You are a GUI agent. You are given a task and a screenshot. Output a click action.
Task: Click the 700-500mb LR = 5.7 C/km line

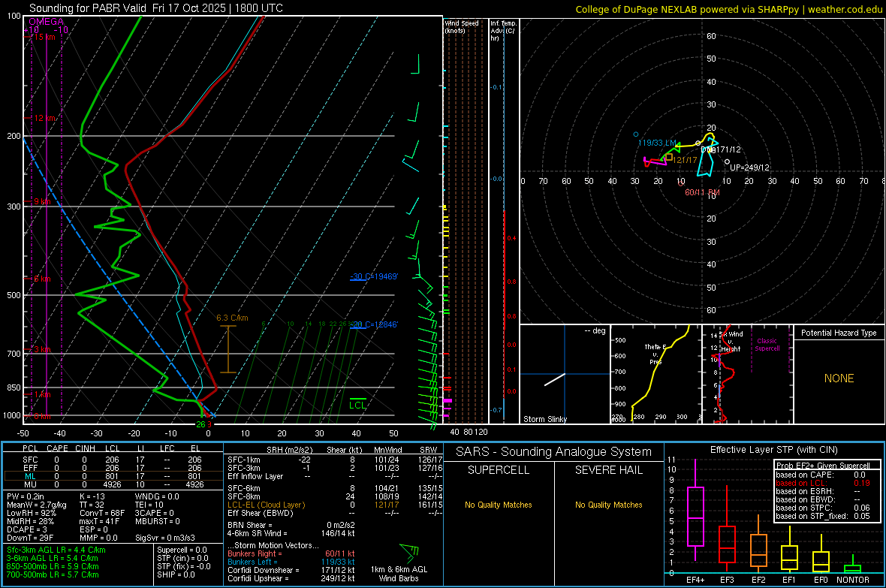[x=53, y=574]
